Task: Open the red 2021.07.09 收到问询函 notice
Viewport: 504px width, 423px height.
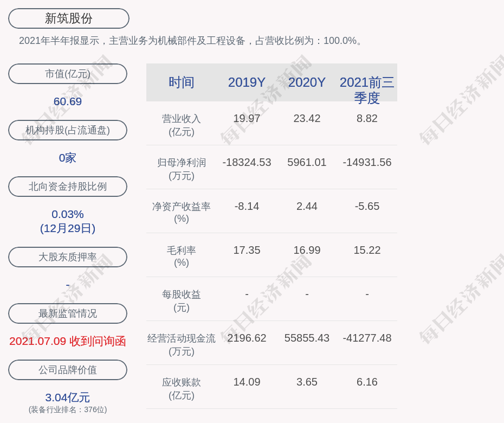Action: [68, 341]
